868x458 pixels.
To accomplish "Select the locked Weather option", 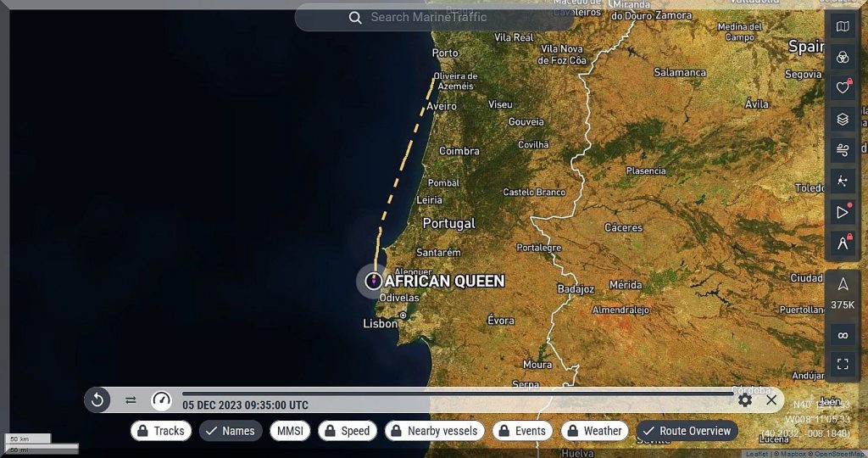I will (594, 431).
